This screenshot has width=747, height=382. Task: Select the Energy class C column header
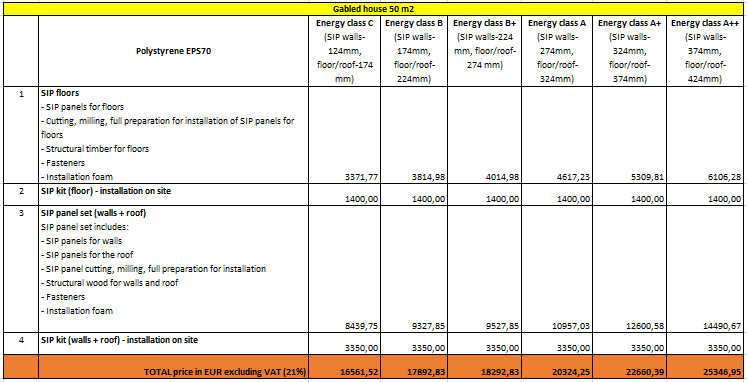point(344,51)
